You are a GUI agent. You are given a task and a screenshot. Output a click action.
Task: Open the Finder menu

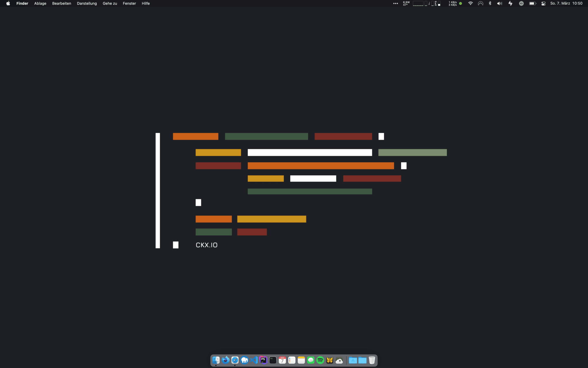click(x=22, y=3)
